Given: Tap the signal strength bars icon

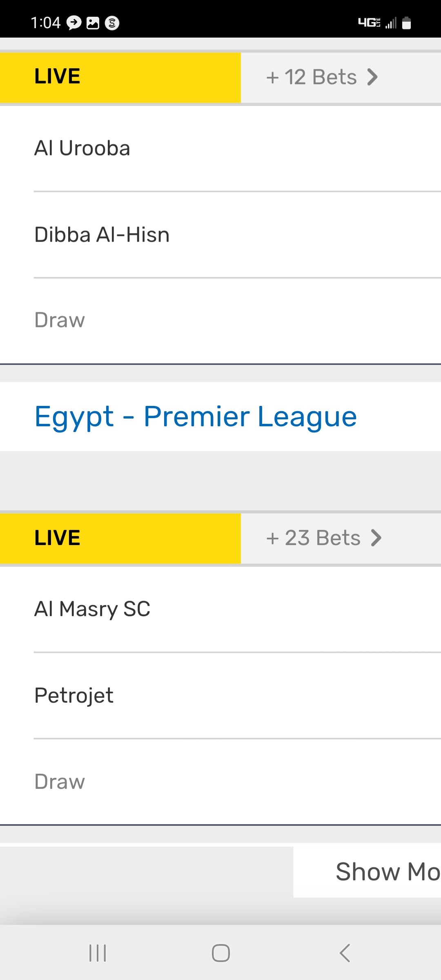Looking at the screenshot, I should click(x=391, y=23).
